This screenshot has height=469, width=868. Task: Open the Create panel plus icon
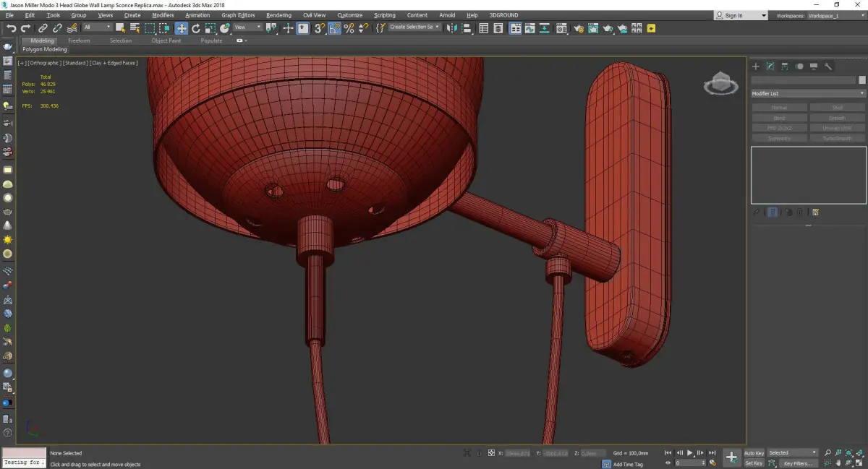tap(756, 66)
